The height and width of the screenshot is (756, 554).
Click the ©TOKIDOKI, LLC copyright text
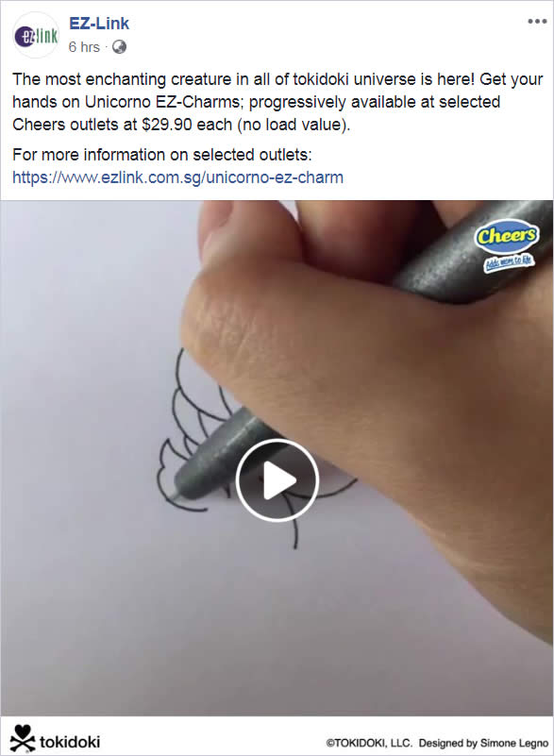(x=369, y=743)
